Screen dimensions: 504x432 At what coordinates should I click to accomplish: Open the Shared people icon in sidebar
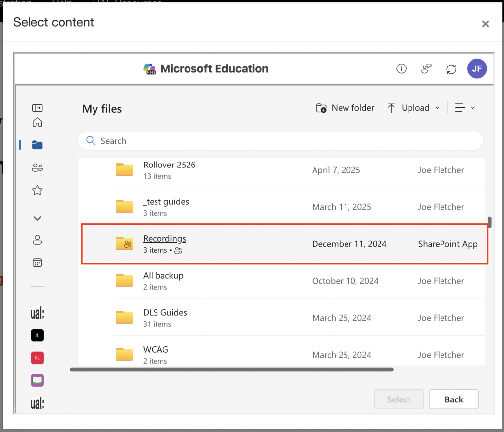[x=37, y=167]
